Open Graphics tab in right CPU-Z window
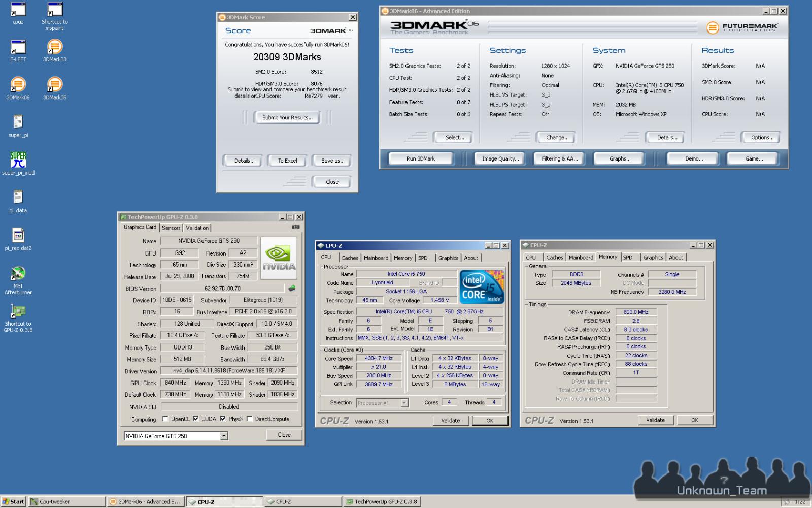 653,257
